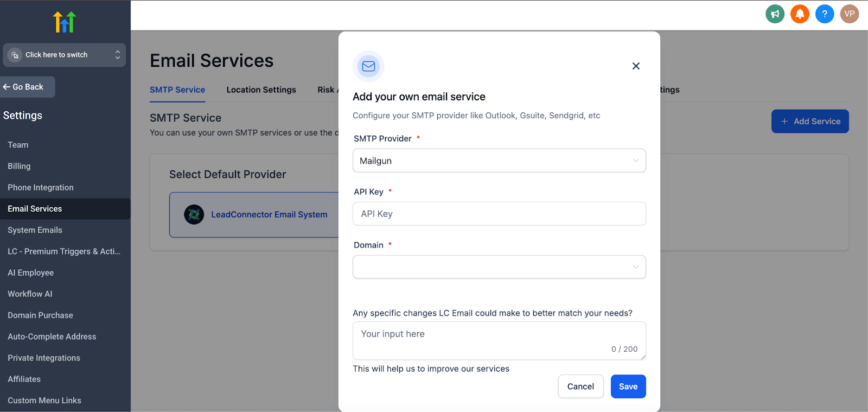Open the orange notifications bell

pyautogui.click(x=800, y=14)
